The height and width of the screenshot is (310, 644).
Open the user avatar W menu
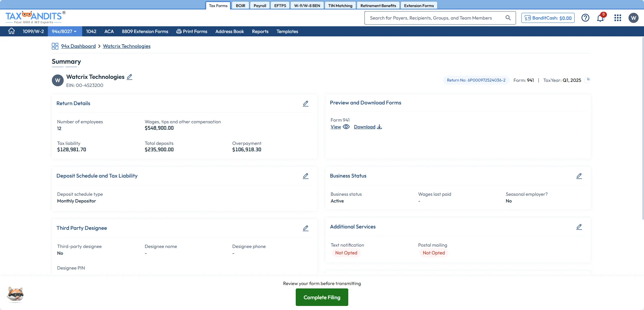pos(634,18)
